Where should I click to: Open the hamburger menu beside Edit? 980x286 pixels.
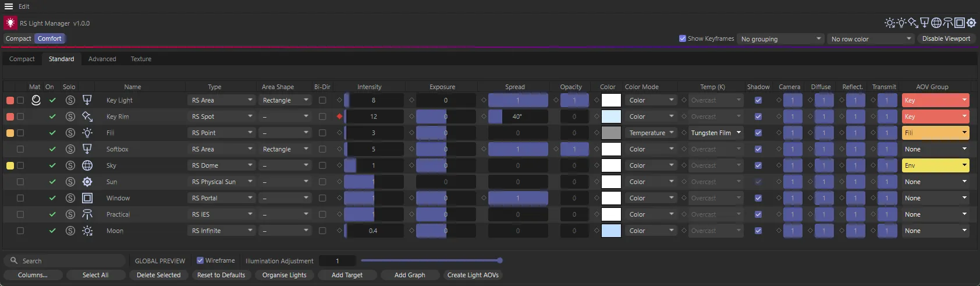pos(9,6)
